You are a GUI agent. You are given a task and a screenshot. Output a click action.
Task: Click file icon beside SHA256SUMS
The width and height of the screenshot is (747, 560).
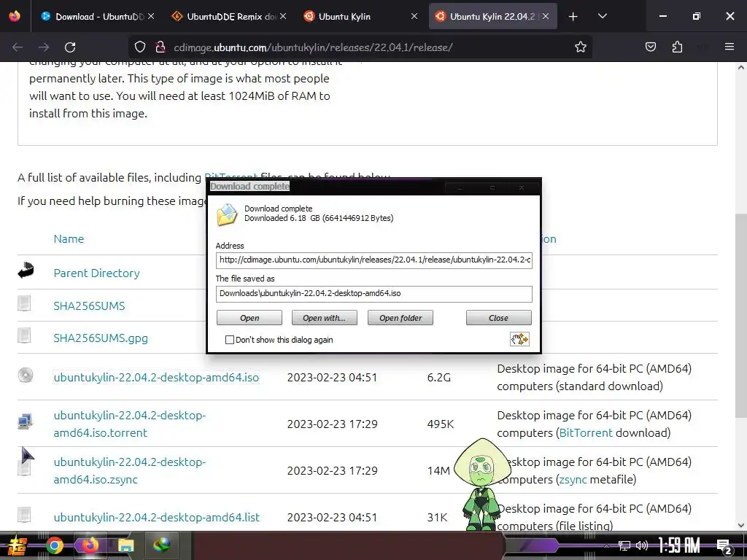click(x=24, y=303)
